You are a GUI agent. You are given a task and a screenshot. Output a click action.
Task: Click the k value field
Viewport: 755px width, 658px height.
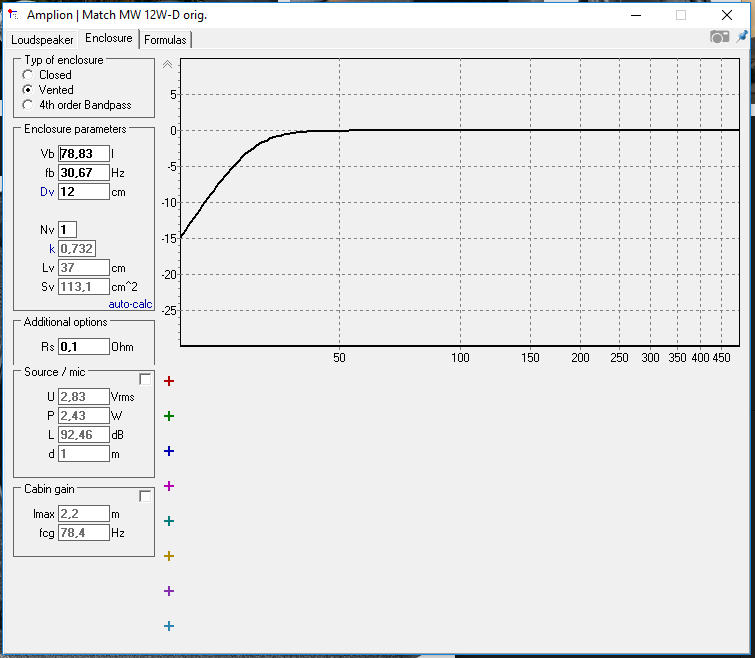point(77,249)
